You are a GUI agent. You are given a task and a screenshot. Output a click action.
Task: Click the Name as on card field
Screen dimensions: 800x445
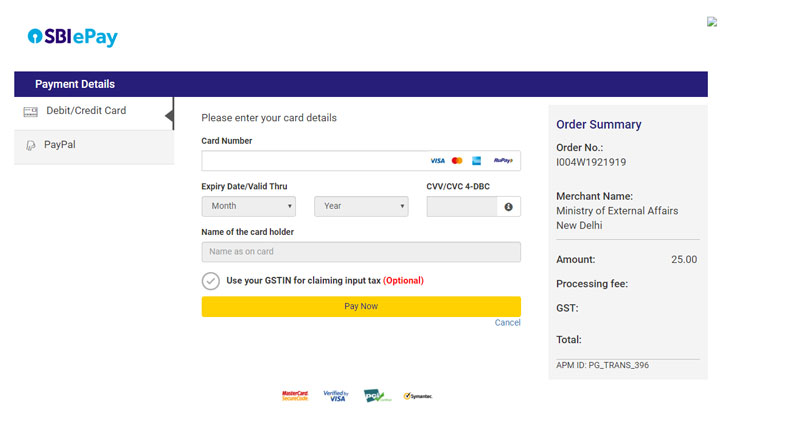coord(361,252)
